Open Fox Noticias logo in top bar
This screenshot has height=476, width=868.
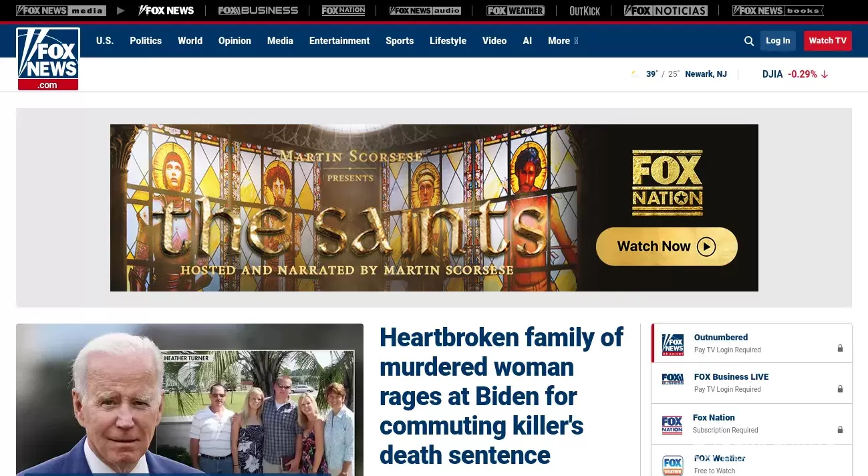(666, 11)
